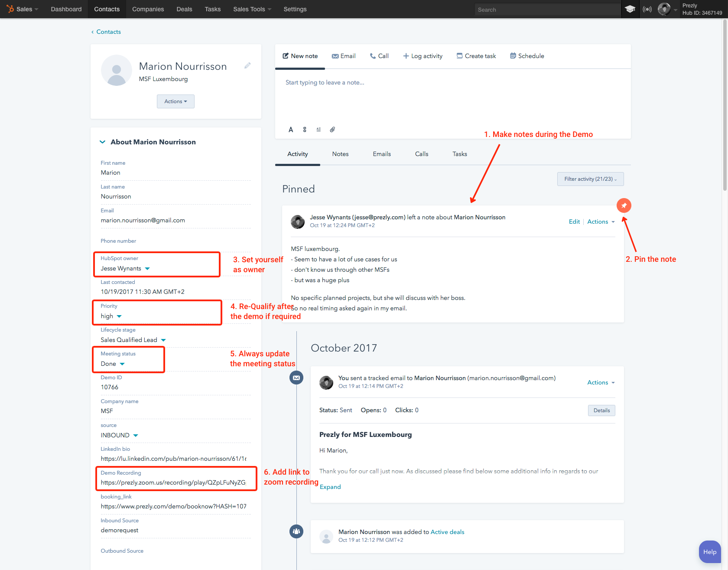Open the Email composer tab

tap(344, 56)
